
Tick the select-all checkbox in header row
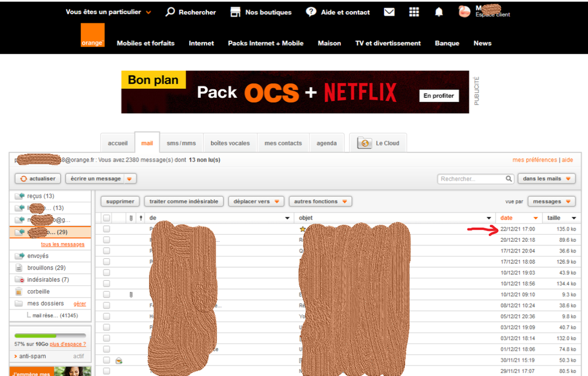click(107, 218)
